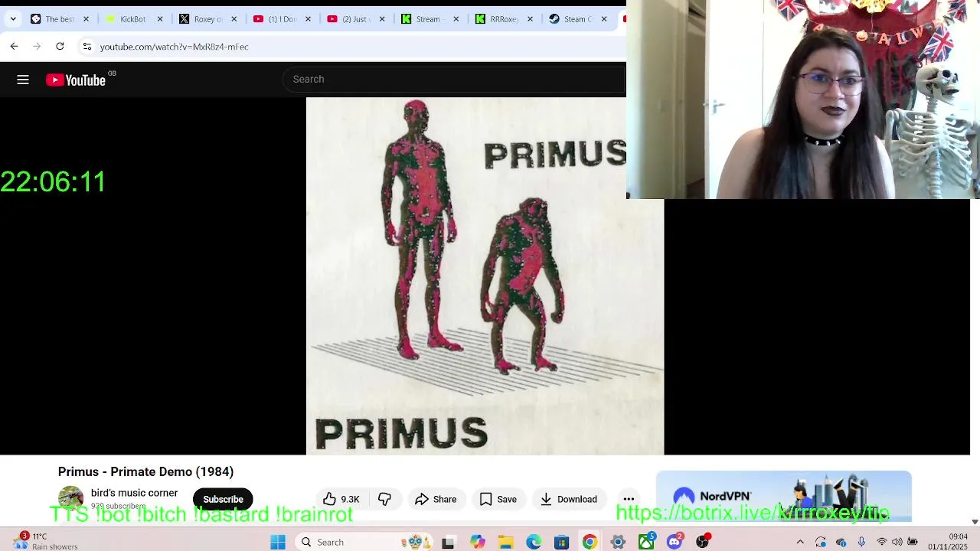Image resolution: width=980 pixels, height=551 pixels.
Task: Dislike the video with thumbs down
Action: coord(384,499)
